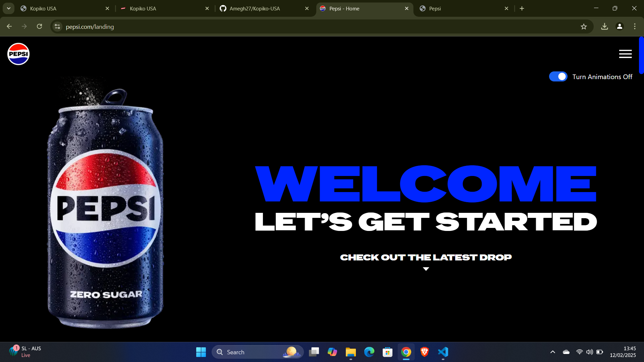Open the hamburger navigation menu
The height and width of the screenshot is (362, 644).
tap(625, 54)
